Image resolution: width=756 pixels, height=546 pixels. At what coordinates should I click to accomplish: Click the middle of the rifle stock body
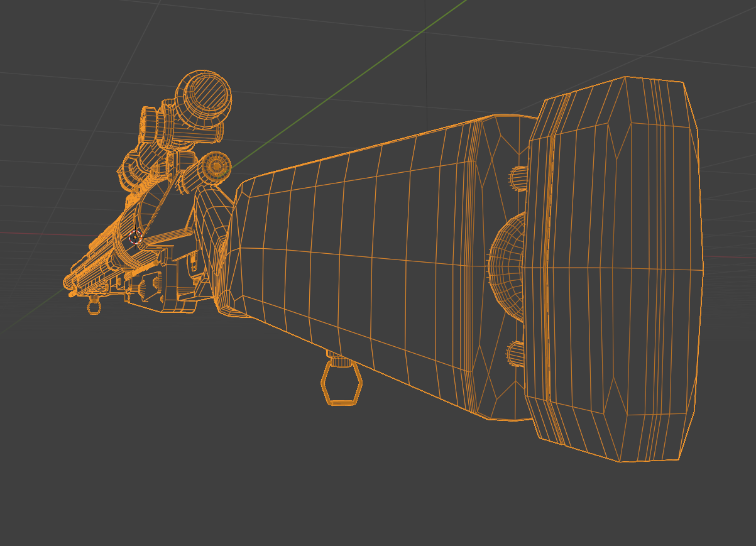(352, 264)
